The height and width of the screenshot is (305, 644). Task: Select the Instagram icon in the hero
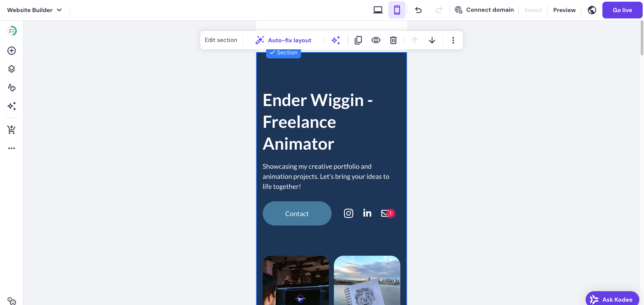pyautogui.click(x=348, y=213)
